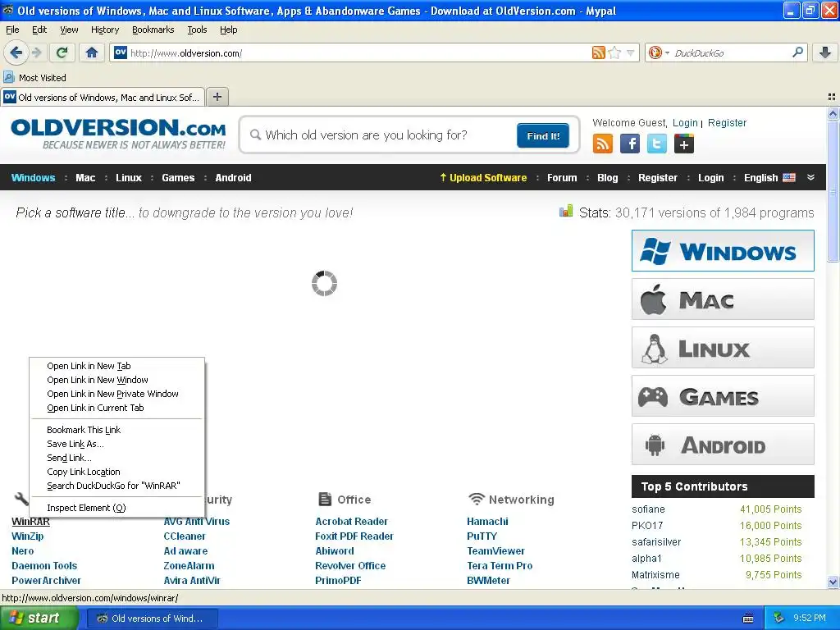Open the File menu
This screenshot has width=840, height=630.
[x=12, y=30]
